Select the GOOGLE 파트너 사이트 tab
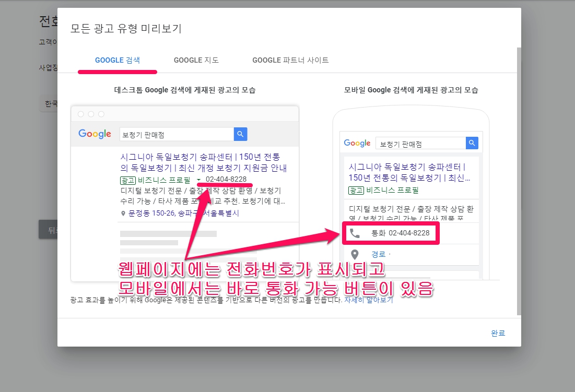This screenshot has height=392, width=575. [x=290, y=61]
